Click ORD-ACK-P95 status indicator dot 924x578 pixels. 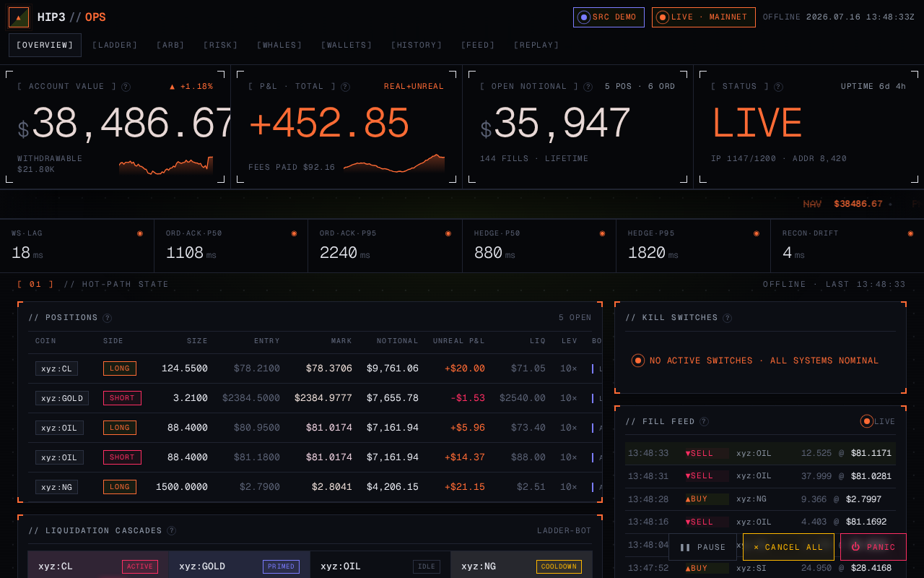(x=448, y=233)
